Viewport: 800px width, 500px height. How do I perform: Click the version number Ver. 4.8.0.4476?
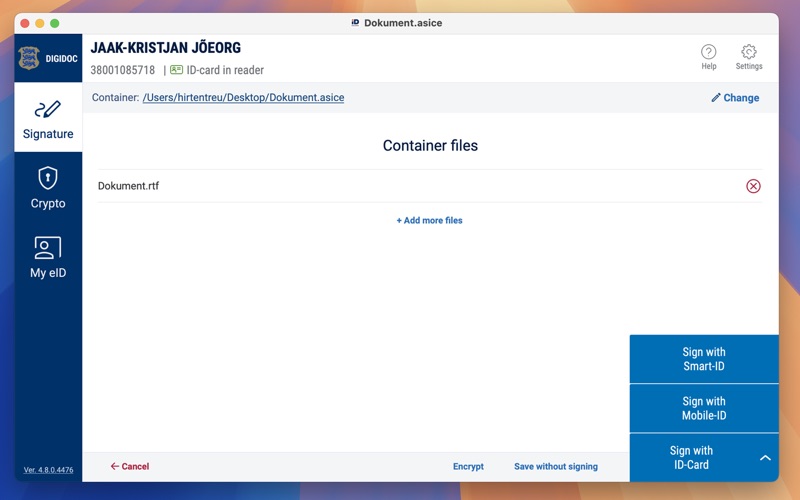point(48,470)
